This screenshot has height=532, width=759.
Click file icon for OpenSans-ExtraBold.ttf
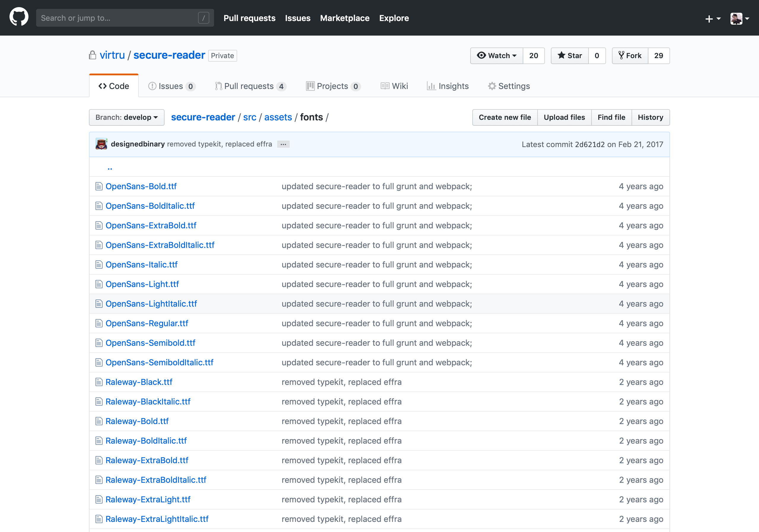point(99,225)
